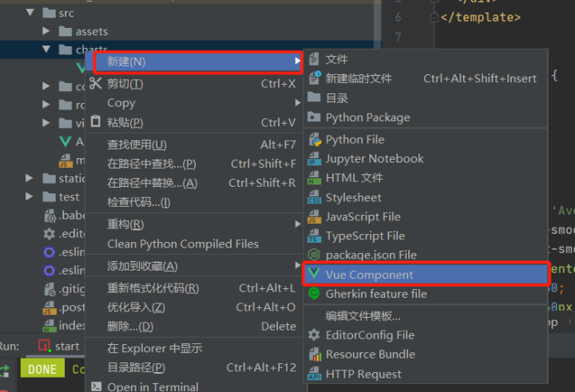Click the Python Package folder icon
Viewport: 575px width, 392px height.
tap(314, 117)
